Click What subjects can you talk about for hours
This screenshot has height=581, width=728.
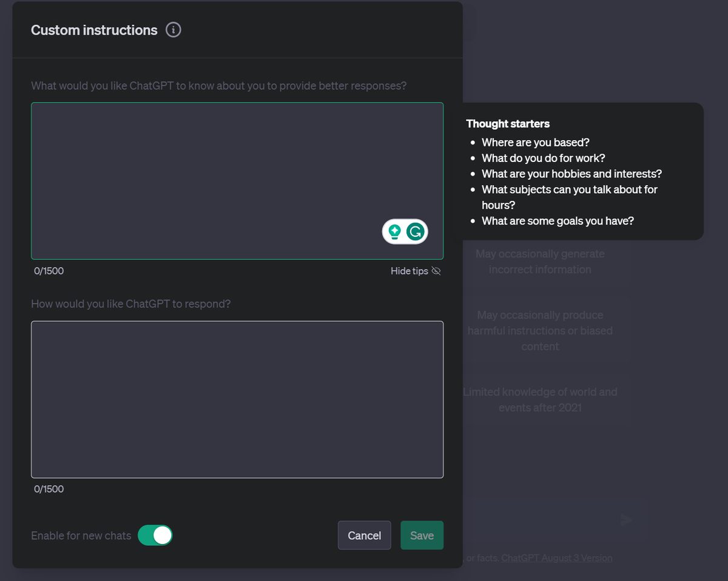569,189
